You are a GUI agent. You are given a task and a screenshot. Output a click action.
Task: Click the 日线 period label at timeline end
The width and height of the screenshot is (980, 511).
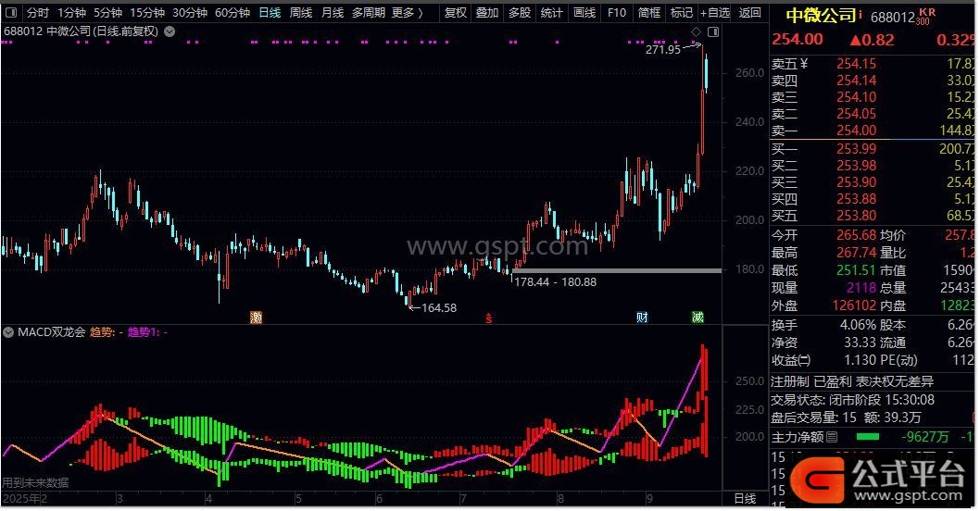(744, 499)
